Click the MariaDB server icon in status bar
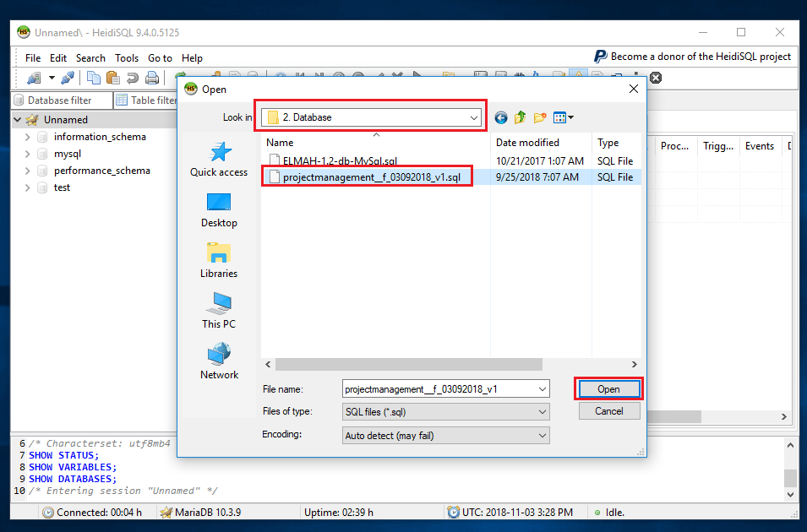807x532 pixels. coord(166,513)
